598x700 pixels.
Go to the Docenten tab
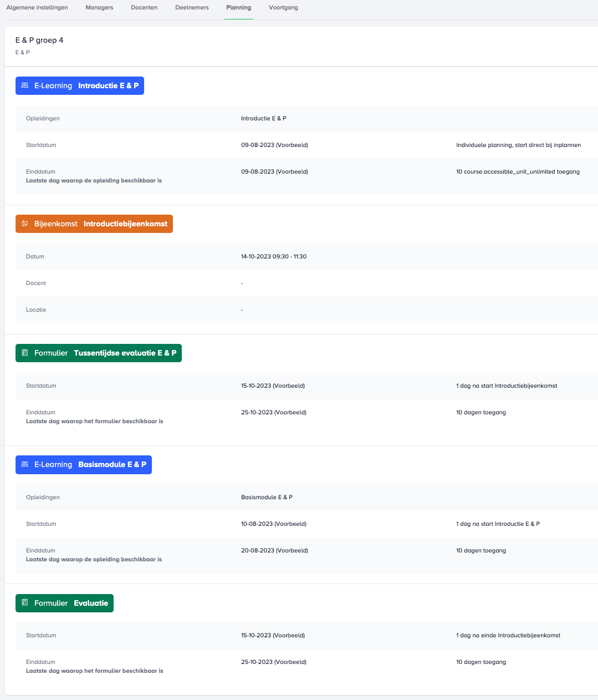click(x=144, y=8)
